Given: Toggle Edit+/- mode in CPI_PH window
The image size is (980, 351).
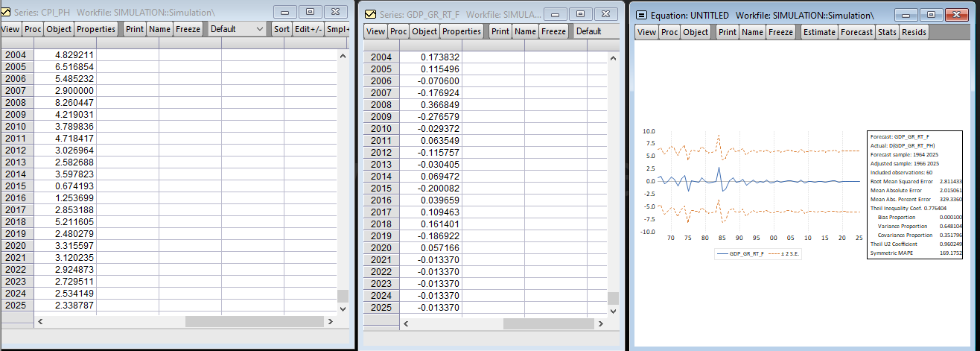Looking at the screenshot, I should tap(305, 29).
